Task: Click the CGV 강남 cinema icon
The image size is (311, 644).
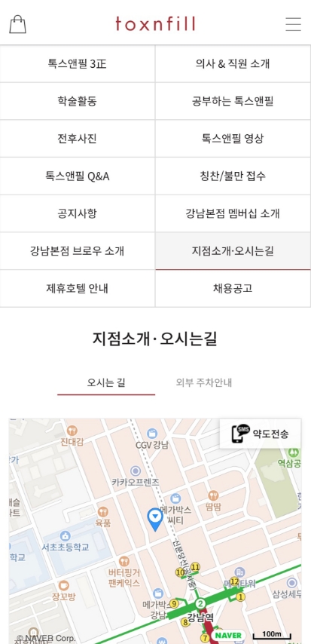Action: click(x=152, y=434)
